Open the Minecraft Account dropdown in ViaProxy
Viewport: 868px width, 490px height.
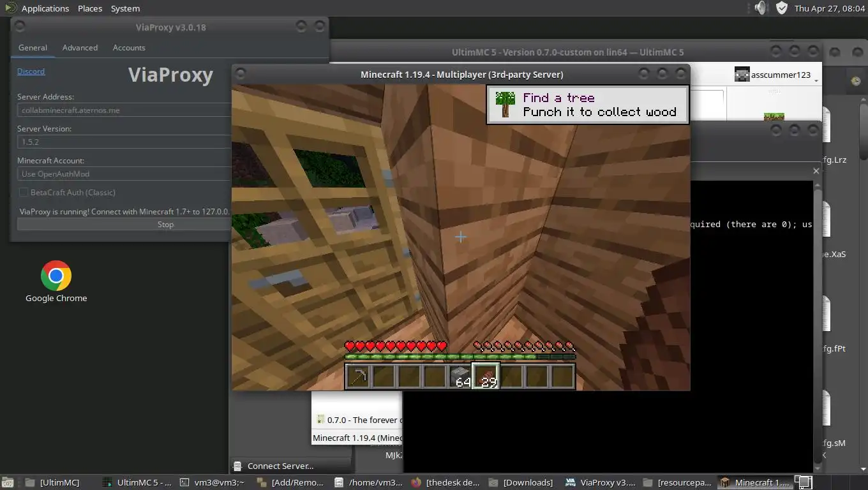(x=124, y=174)
